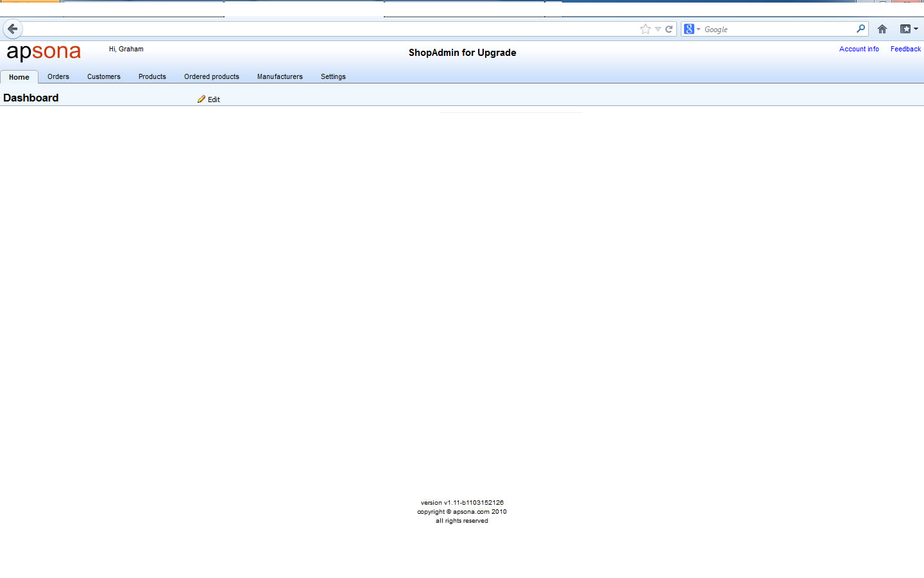Click the 'copyright © apsona.com 2010' text
The image size is (924, 578).
click(462, 512)
